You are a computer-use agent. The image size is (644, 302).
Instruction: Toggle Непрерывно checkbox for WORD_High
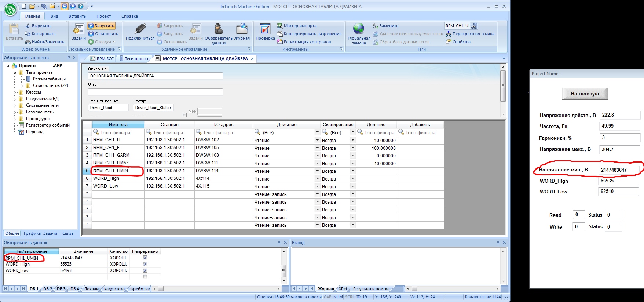(145, 264)
